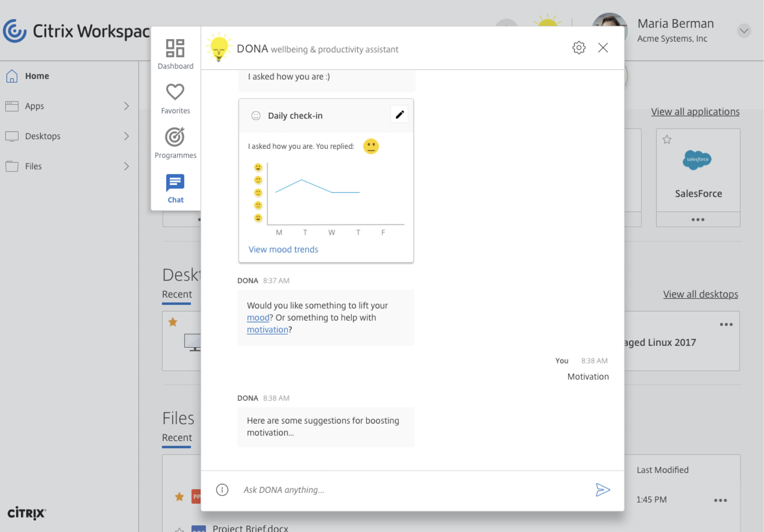Screen dimensions: 764x532
Task: Click the saddest face on mood scale
Action: [258, 218]
